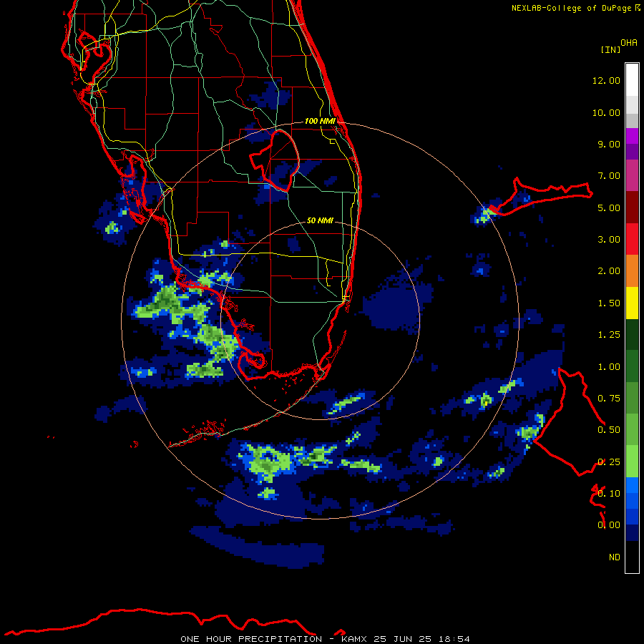
Task: Click the 0.00 legend value
Action: (609, 525)
